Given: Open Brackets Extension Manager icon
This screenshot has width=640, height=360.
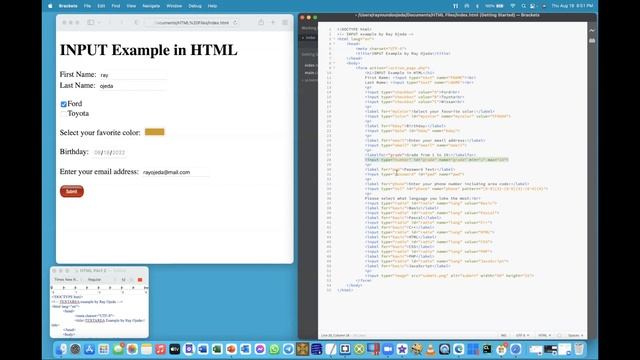Looking at the screenshot, I should pos(592,40).
